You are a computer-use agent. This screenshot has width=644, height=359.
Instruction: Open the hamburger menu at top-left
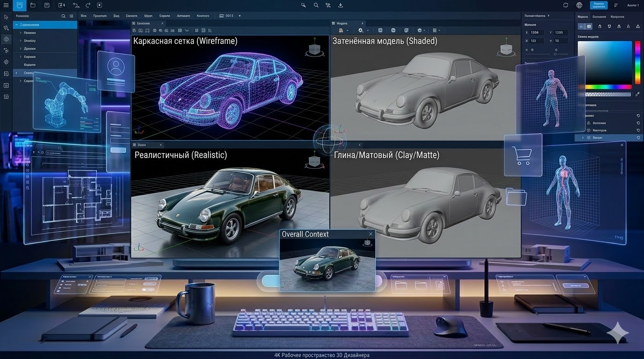[x=6, y=5]
